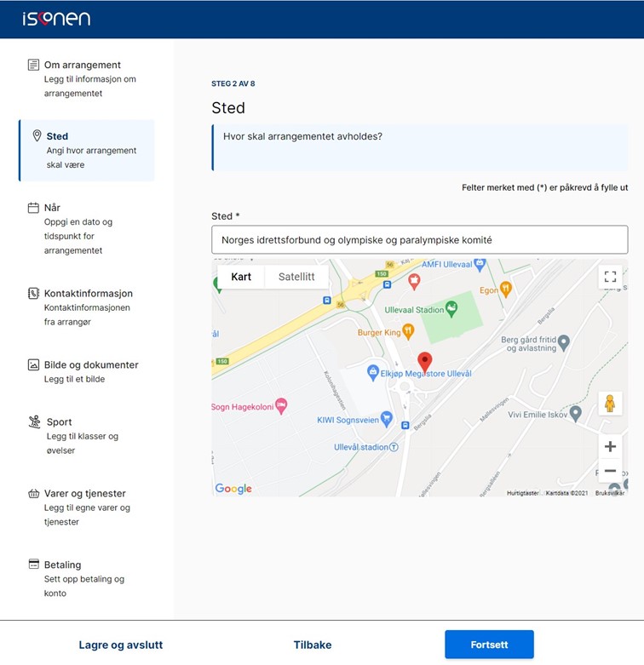Click the Burger King restaurant marker
Image resolution: width=644 pixels, height=665 pixels.
(408, 331)
